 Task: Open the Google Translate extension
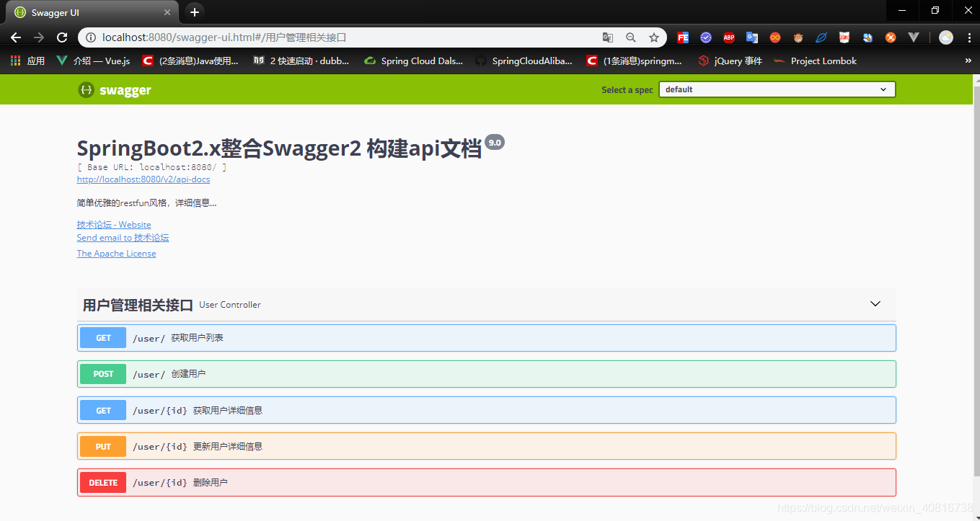(x=752, y=37)
